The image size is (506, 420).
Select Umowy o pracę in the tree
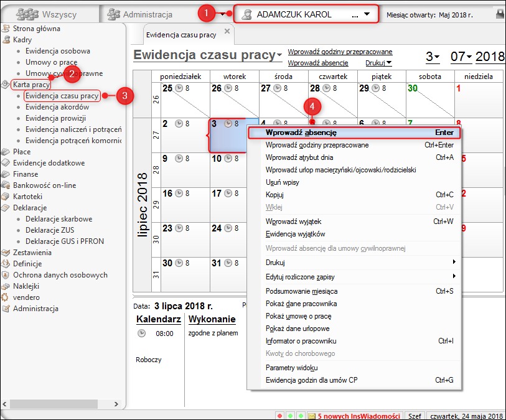(51, 62)
